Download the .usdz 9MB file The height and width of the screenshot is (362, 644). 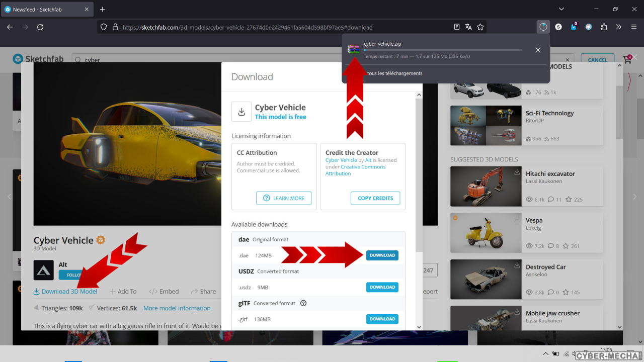click(382, 287)
